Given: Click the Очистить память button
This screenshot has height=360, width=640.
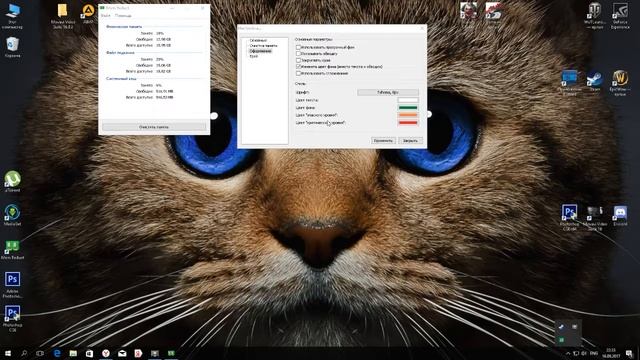Looking at the screenshot, I should 154,127.
